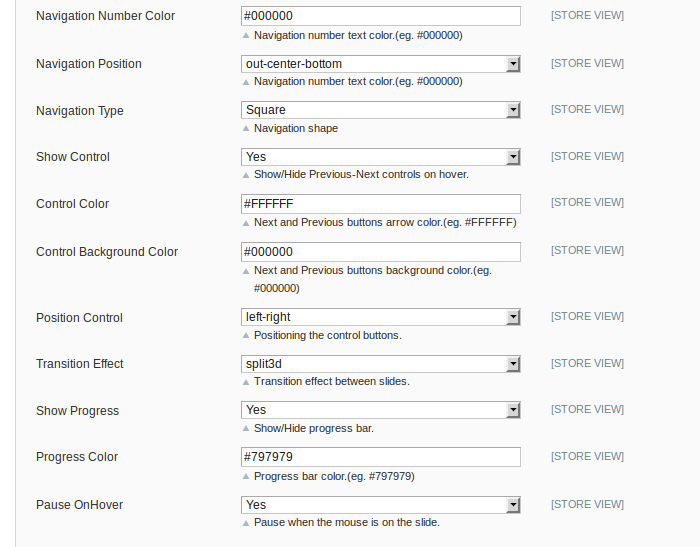700x547 pixels.
Task: Click arrow button on Pause OnHover select
Action: 513,505
